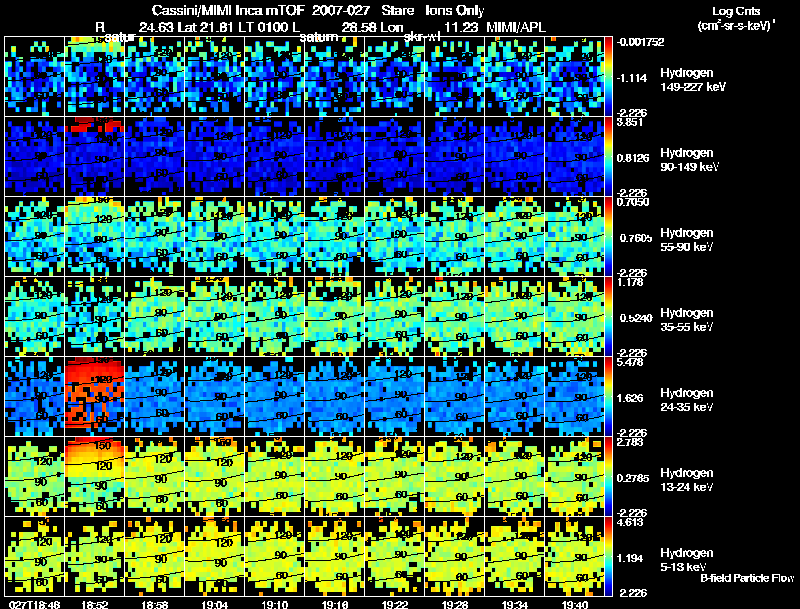Viewport: 800px width, 609px height.
Task: Select the 149-227 keV panel at 19:04
Action: tap(214, 77)
